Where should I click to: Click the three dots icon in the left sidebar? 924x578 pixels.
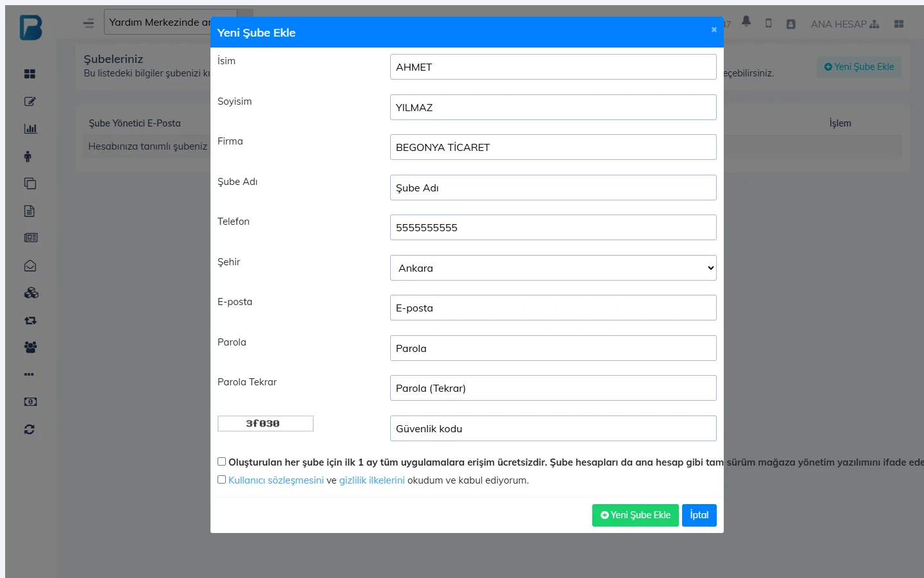pos(29,374)
